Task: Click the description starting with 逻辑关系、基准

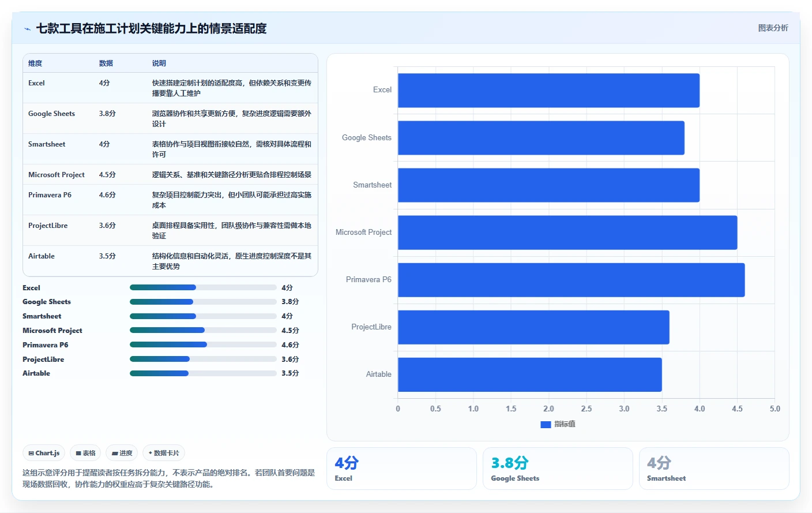Action: (x=232, y=175)
